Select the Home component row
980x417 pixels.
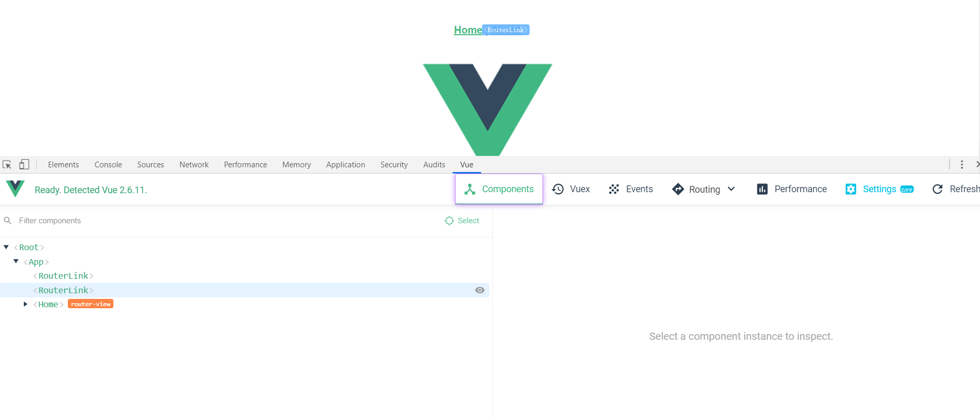click(x=244, y=304)
